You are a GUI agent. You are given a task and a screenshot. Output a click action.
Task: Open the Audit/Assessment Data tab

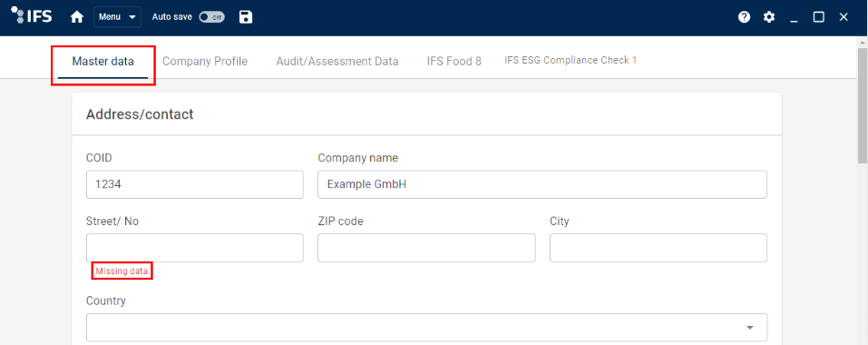click(x=337, y=62)
